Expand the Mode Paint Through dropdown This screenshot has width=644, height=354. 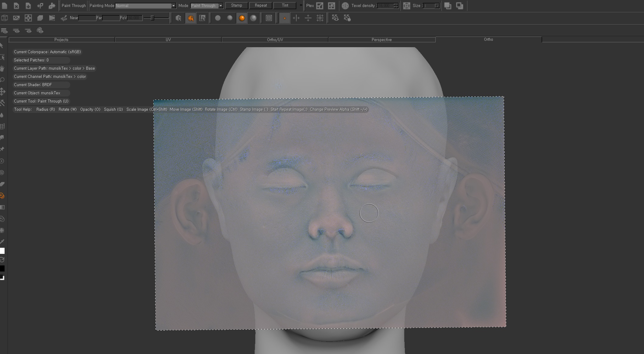221,6
